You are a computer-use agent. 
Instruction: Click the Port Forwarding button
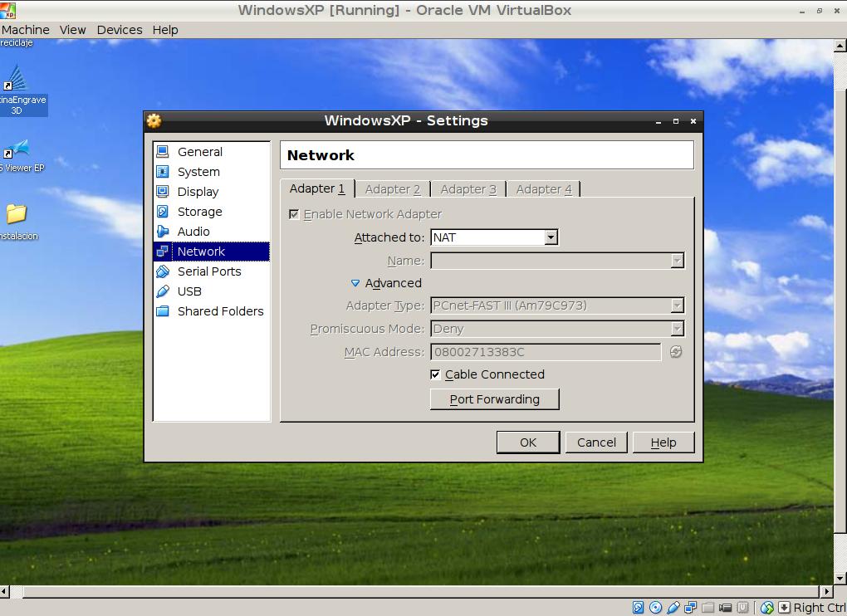[495, 399]
